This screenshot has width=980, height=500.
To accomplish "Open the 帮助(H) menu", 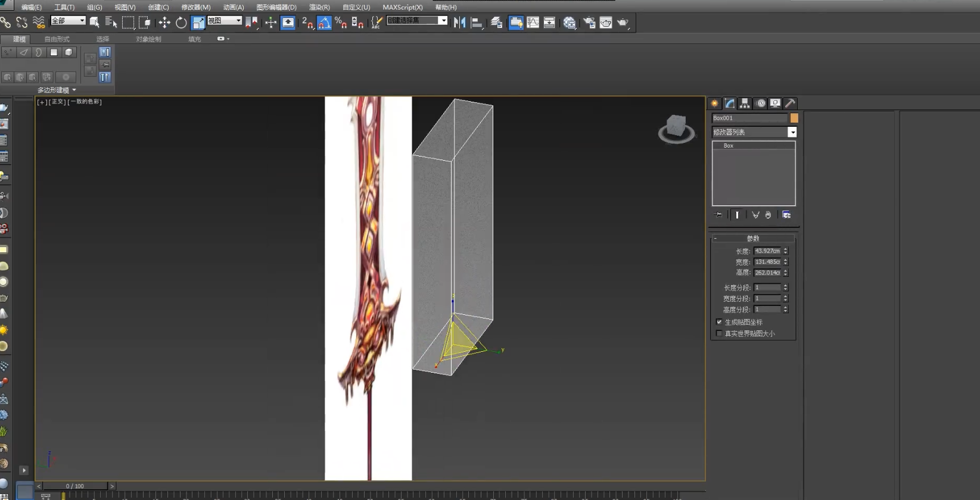I will click(446, 7).
